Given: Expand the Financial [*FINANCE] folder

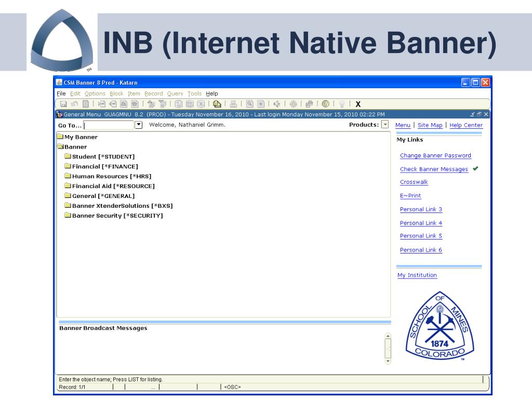Looking at the screenshot, I should 68,166.
